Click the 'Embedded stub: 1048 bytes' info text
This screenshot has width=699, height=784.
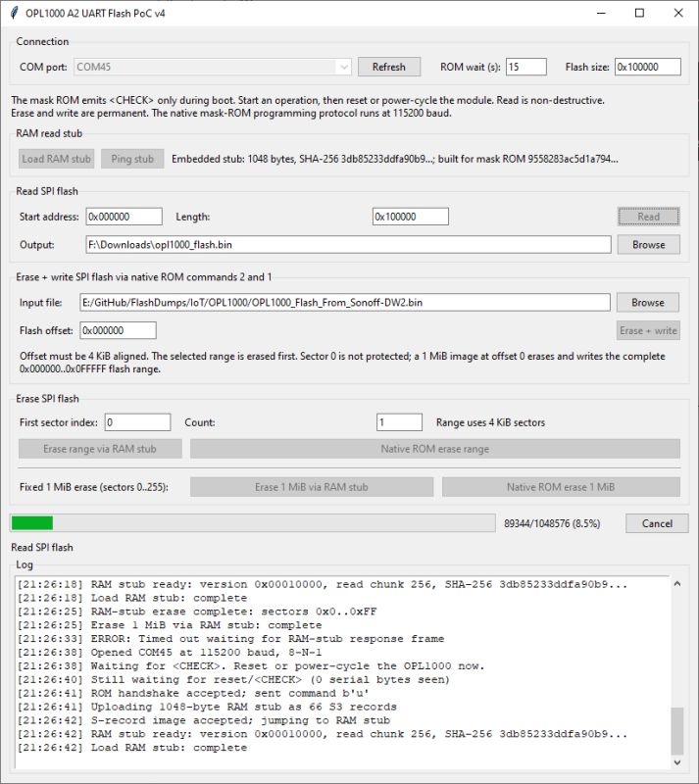pos(395,159)
